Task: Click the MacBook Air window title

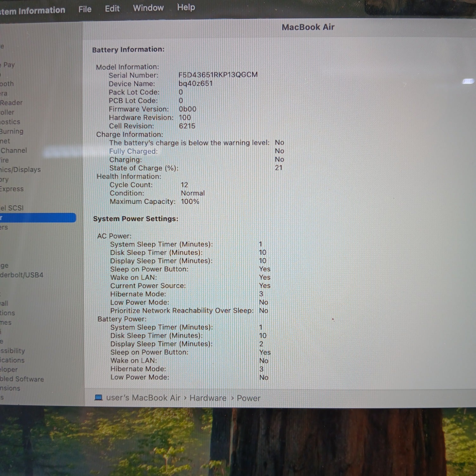Action: point(308,27)
